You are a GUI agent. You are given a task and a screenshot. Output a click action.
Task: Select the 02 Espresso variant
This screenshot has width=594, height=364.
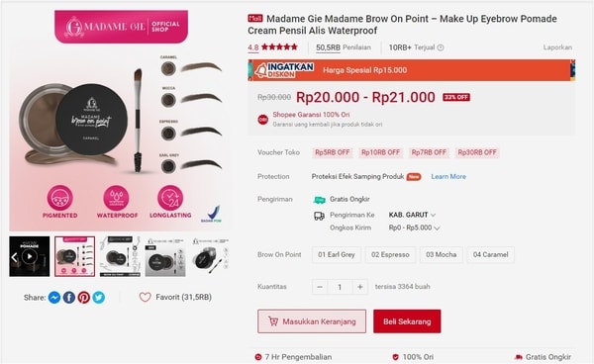390,254
